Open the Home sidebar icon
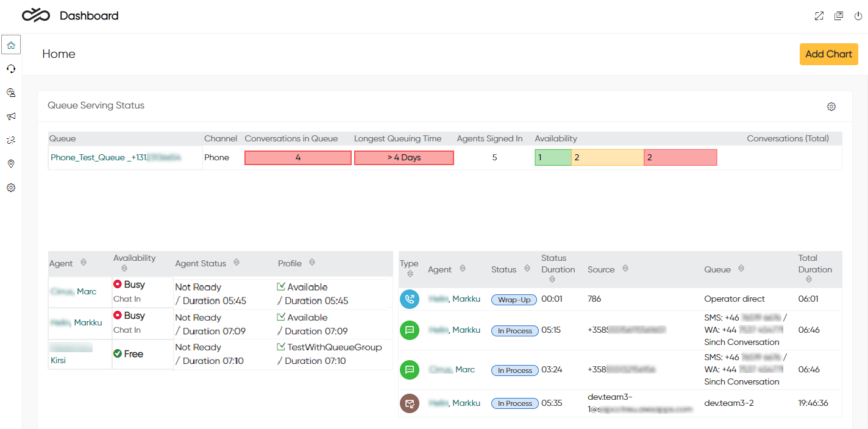The width and height of the screenshot is (868, 429). [x=11, y=44]
